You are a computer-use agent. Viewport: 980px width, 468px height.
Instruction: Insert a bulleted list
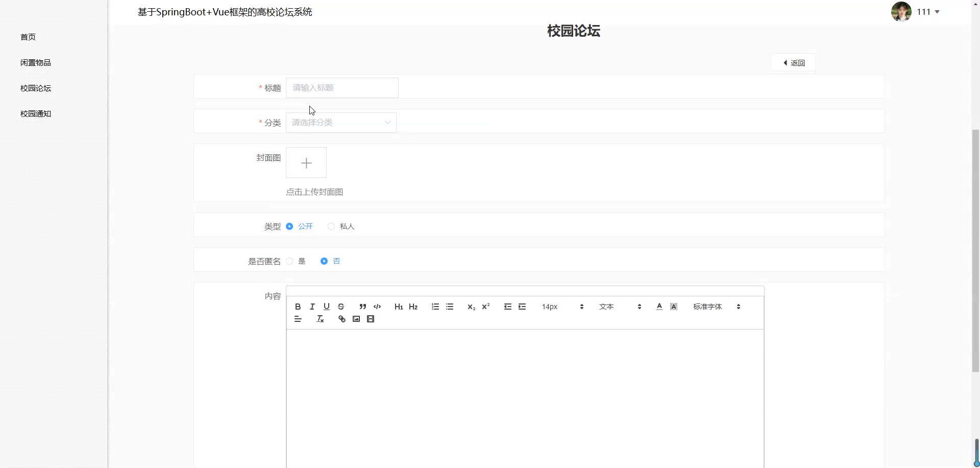pyautogui.click(x=450, y=307)
